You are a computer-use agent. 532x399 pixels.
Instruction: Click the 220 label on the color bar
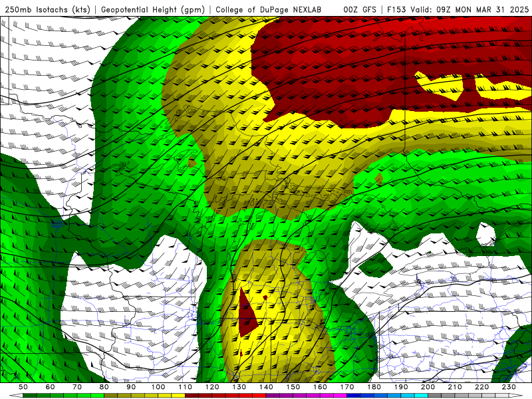(482, 387)
